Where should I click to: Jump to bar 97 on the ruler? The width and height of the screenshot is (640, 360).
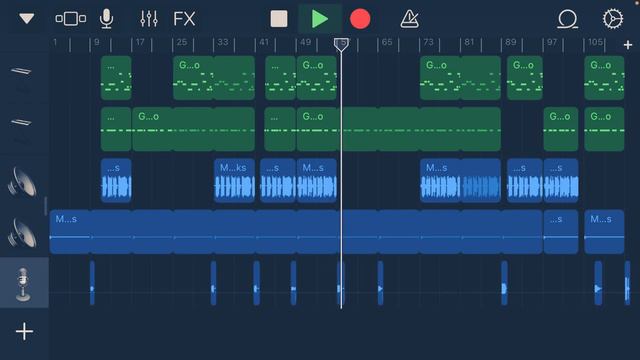552,42
